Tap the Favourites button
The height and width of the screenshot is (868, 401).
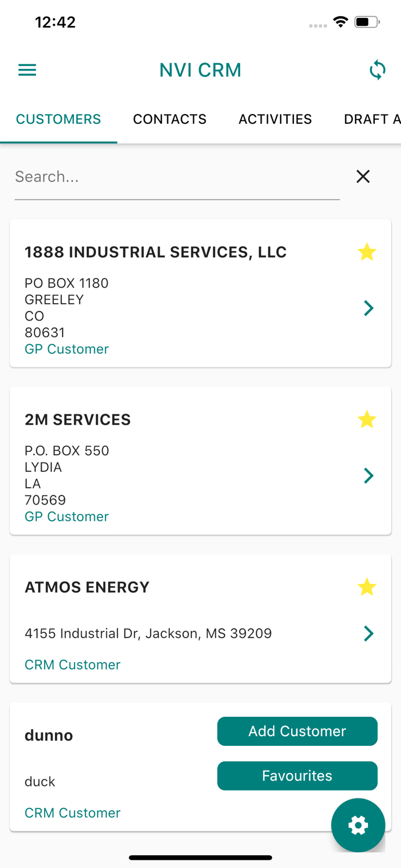click(297, 775)
